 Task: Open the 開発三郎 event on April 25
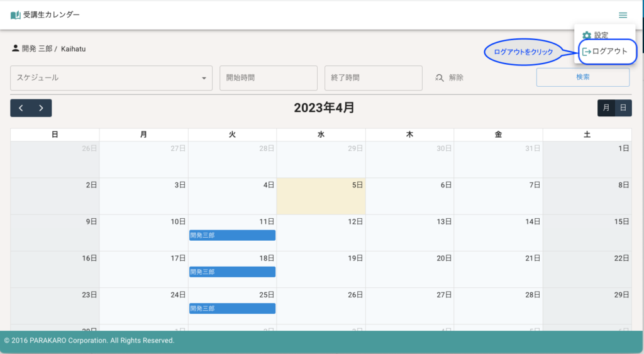coord(232,309)
